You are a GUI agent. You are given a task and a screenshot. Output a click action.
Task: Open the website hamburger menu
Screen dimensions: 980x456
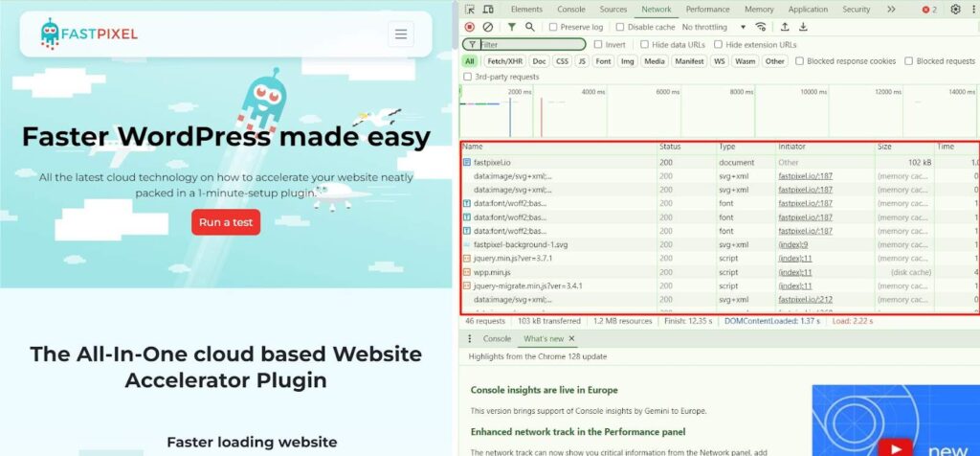(401, 34)
